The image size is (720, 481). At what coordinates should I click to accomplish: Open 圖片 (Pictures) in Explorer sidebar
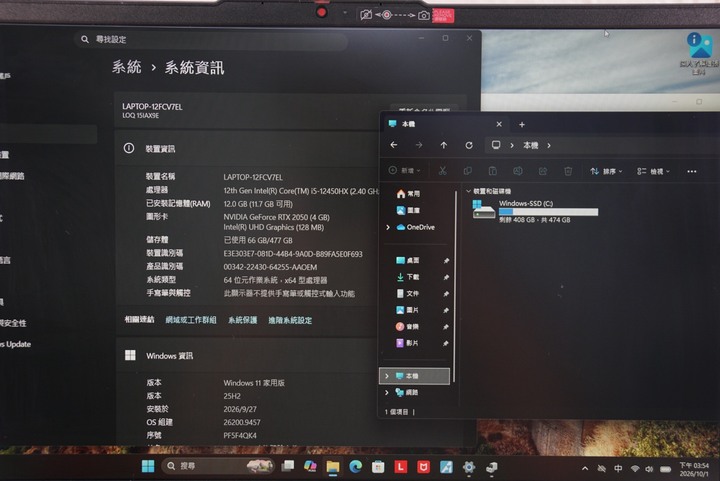pyautogui.click(x=408, y=310)
